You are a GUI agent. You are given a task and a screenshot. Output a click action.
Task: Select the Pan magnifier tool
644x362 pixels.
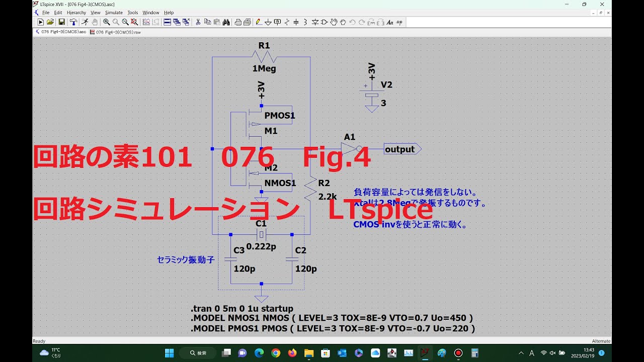click(x=116, y=22)
